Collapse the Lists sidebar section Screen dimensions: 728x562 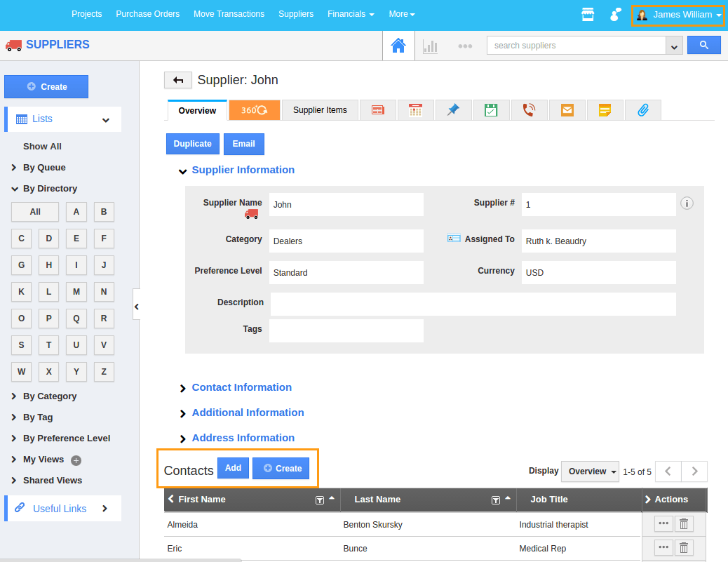click(106, 120)
